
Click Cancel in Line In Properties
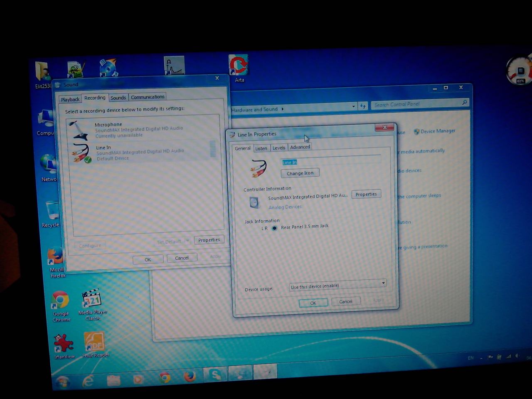pyautogui.click(x=346, y=301)
